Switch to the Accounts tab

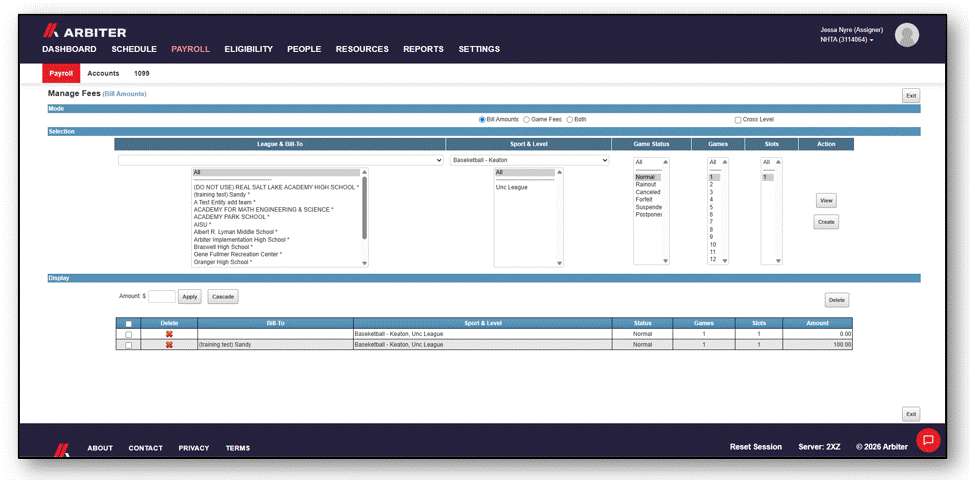(x=103, y=73)
